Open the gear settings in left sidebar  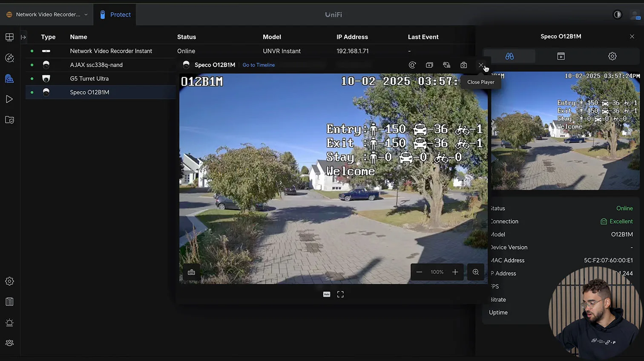point(9,281)
